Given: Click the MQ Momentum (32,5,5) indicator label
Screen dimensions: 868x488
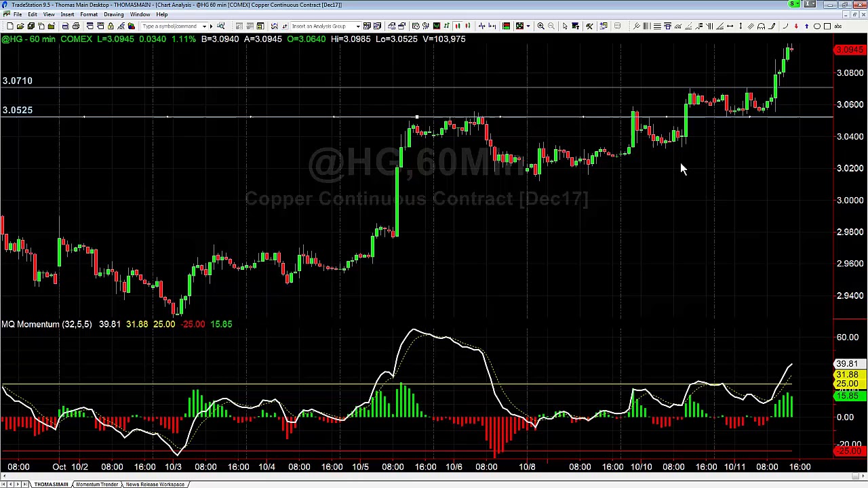Looking at the screenshot, I should (x=46, y=324).
